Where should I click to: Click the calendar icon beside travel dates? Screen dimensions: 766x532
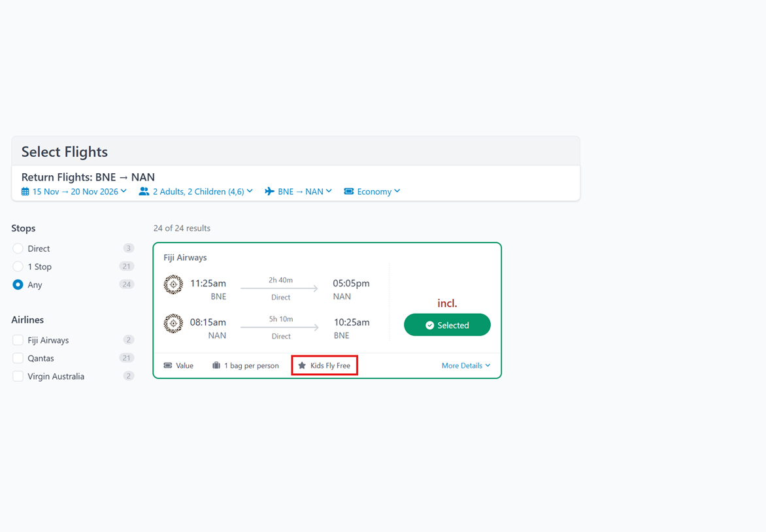[25, 191]
